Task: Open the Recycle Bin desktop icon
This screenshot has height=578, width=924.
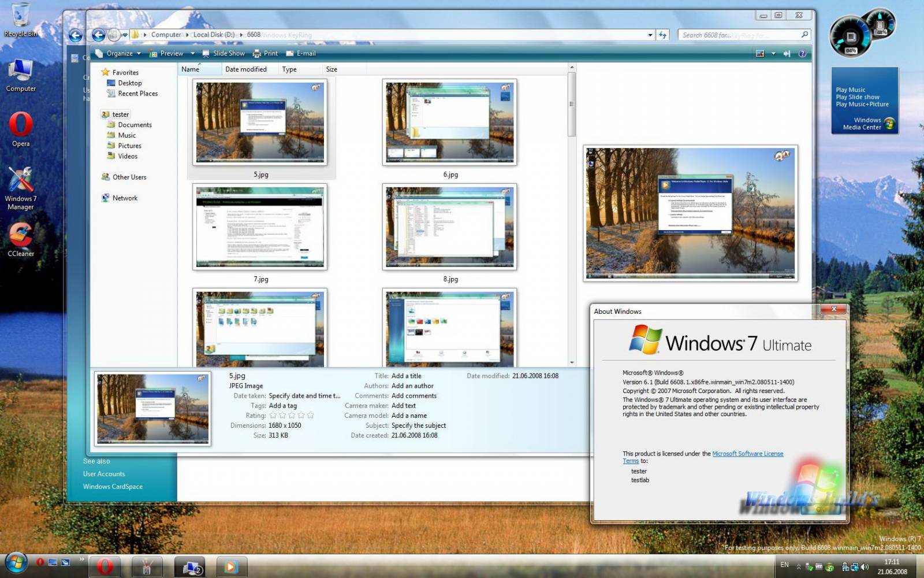Action: coord(20,20)
